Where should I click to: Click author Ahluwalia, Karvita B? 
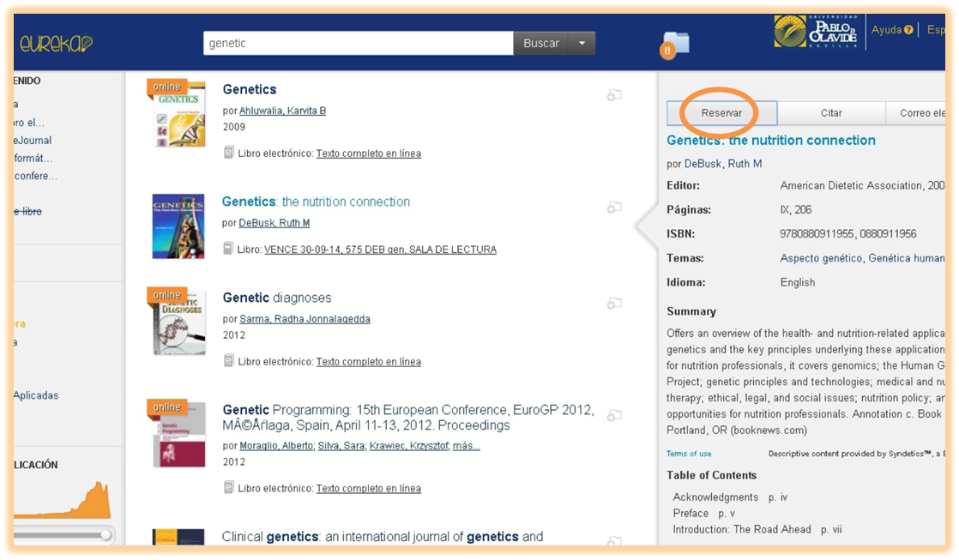[282, 111]
